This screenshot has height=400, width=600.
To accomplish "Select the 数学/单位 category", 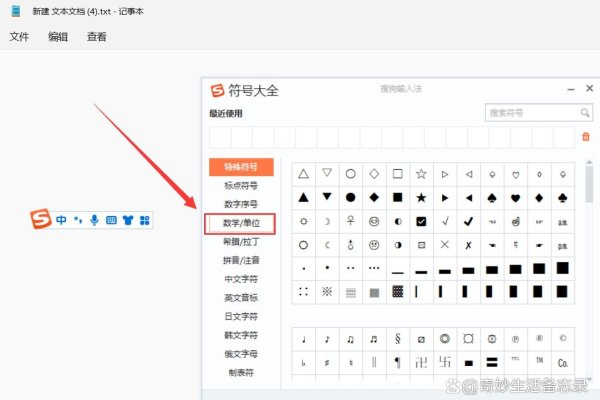I will point(240,224).
